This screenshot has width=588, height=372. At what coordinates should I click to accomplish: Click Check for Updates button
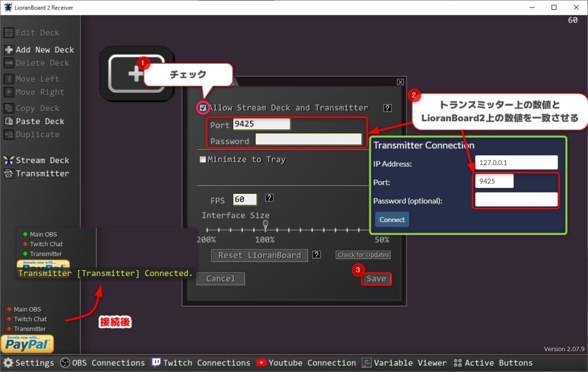[363, 255]
